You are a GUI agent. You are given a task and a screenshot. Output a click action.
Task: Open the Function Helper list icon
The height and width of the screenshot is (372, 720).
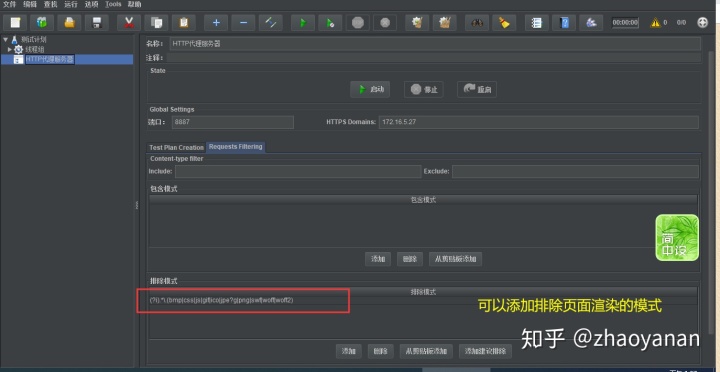pos(536,22)
